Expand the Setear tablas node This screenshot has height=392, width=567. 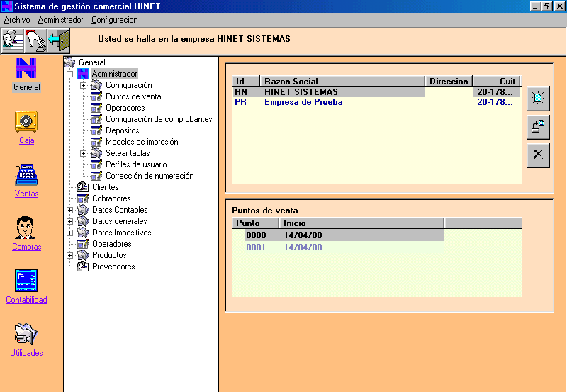click(x=83, y=153)
